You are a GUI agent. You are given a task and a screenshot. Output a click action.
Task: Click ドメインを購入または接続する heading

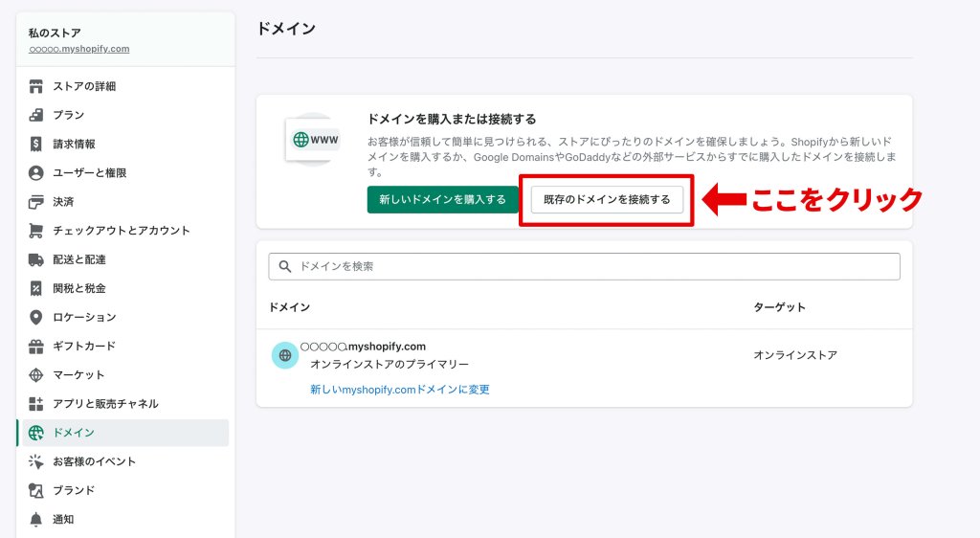point(452,119)
